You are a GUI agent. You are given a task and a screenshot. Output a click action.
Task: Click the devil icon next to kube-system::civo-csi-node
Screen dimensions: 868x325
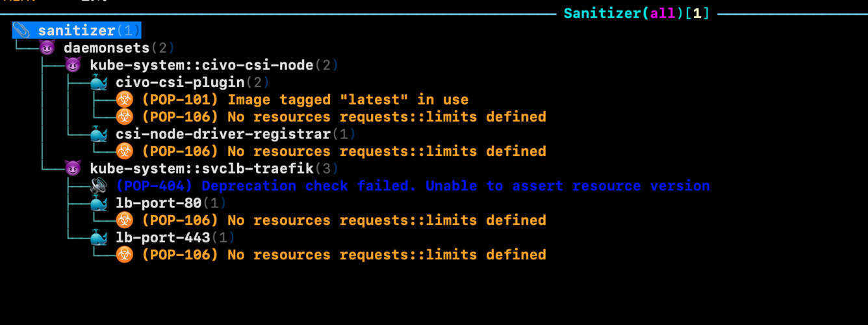pos(73,65)
